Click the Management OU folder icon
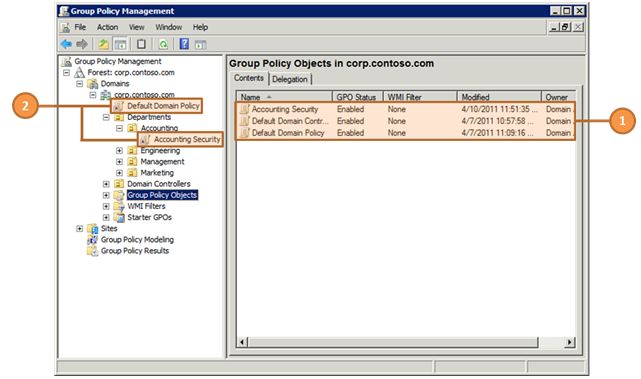Image resolution: width=641 pixels, height=379 pixels. pyautogui.click(x=132, y=162)
